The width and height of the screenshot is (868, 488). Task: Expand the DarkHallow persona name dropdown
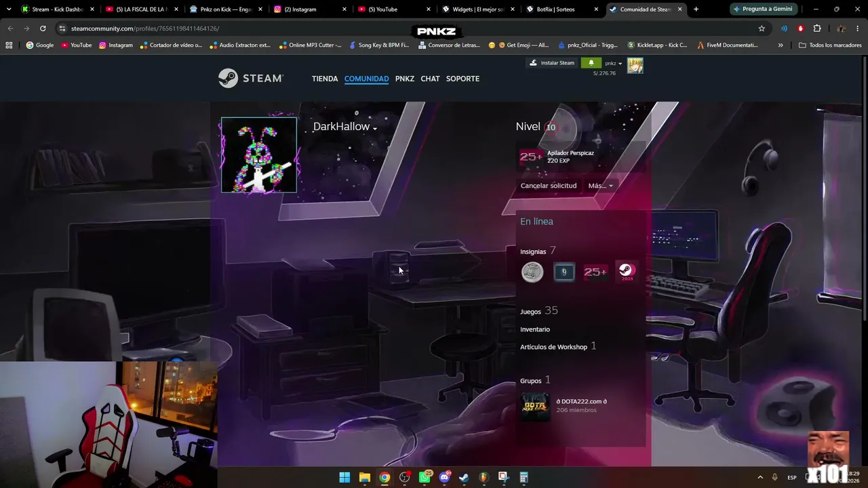374,129
